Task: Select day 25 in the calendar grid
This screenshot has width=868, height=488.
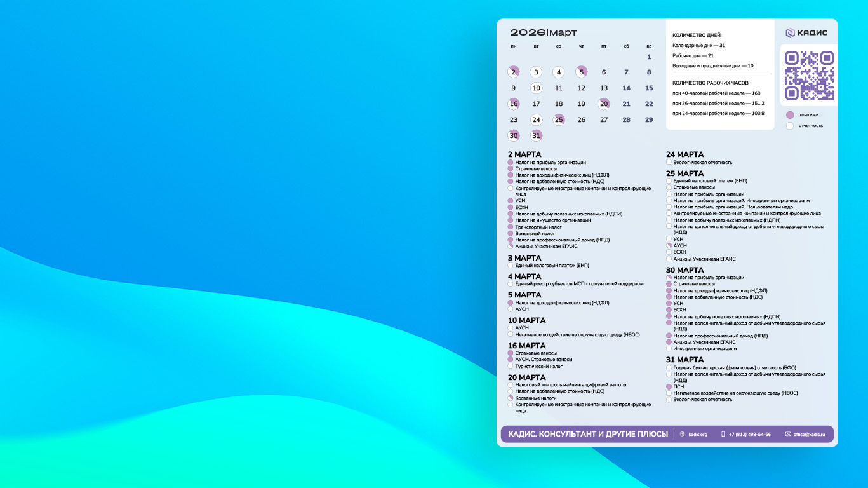Action: (559, 119)
